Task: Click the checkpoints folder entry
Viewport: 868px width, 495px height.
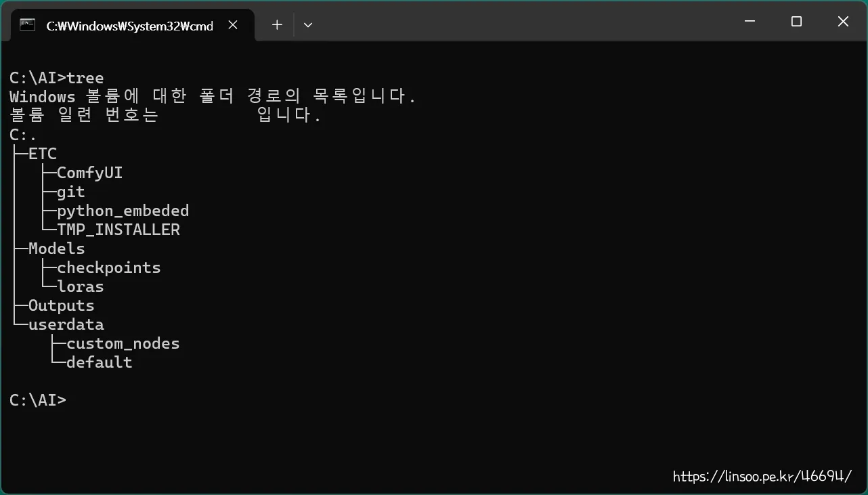Action: point(109,267)
